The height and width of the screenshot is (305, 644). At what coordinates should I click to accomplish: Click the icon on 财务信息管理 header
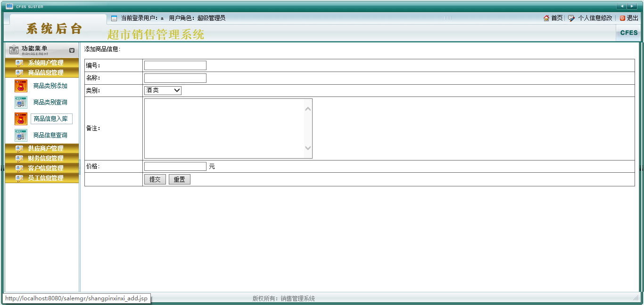coord(19,159)
